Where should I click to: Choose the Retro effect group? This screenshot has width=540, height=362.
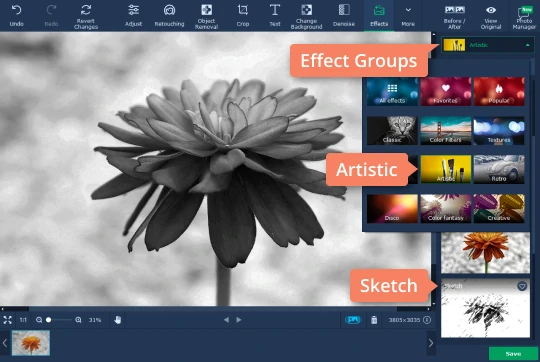coord(499,169)
